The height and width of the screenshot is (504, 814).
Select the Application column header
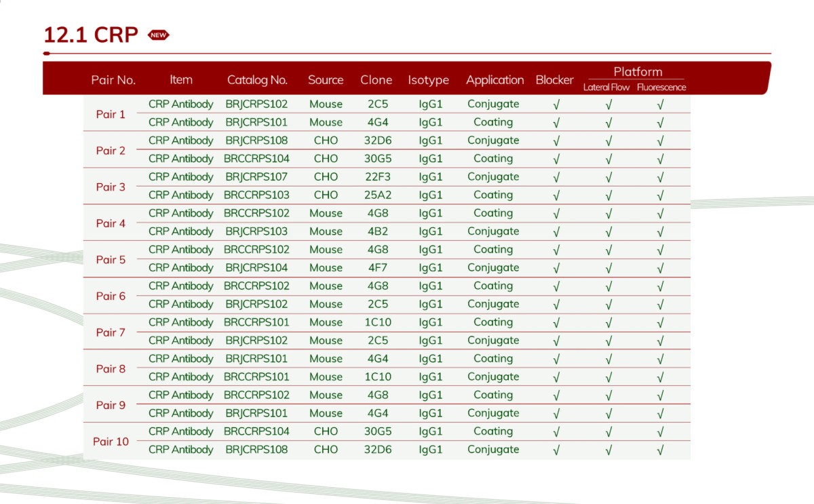click(495, 80)
